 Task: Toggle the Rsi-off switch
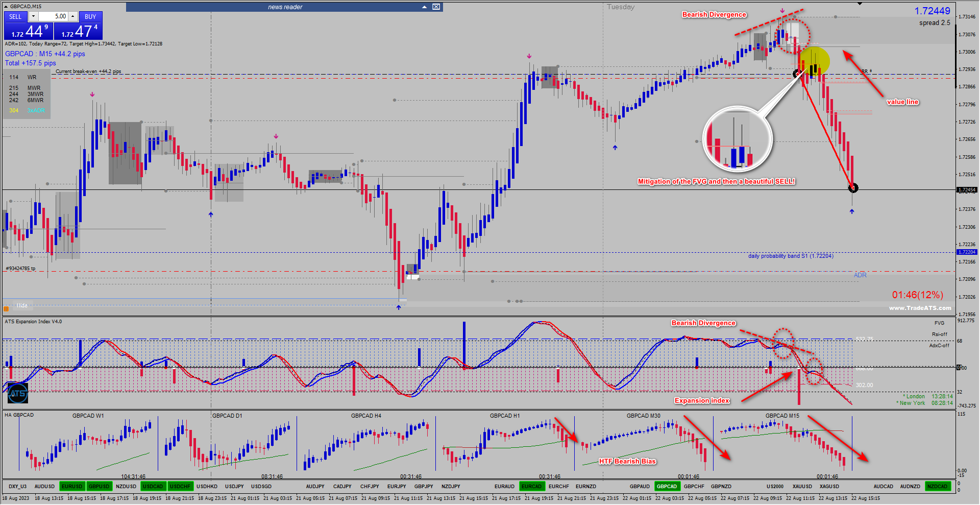939,334
